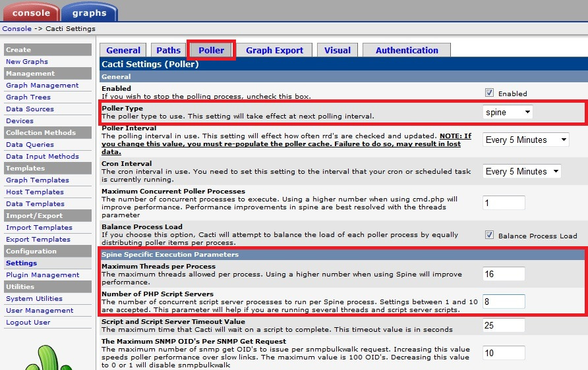This screenshot has height=370, width=588.
Task: Open the Paths settings tab
Action: (168, 50)
